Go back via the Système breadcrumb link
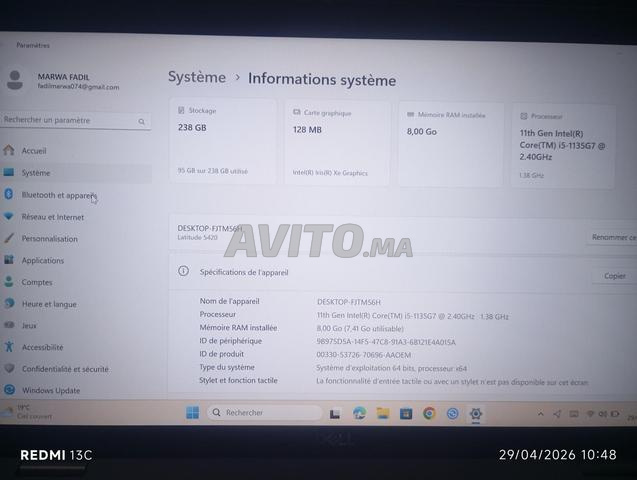Image resolution: width=637 pixels, height=480 pixels. tap(197, 78)
